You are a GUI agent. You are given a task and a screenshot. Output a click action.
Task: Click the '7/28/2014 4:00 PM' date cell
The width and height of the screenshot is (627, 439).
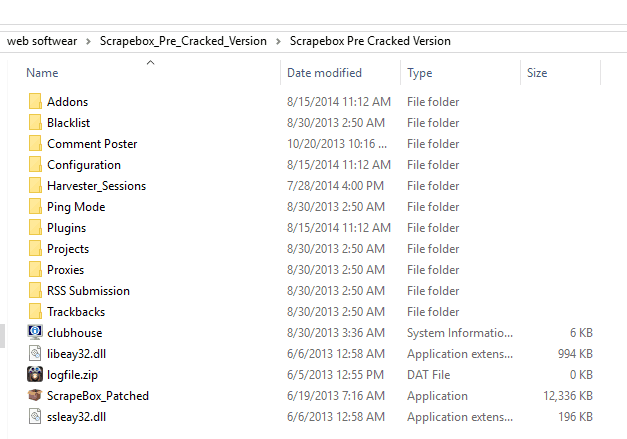(x=335, y=186)
